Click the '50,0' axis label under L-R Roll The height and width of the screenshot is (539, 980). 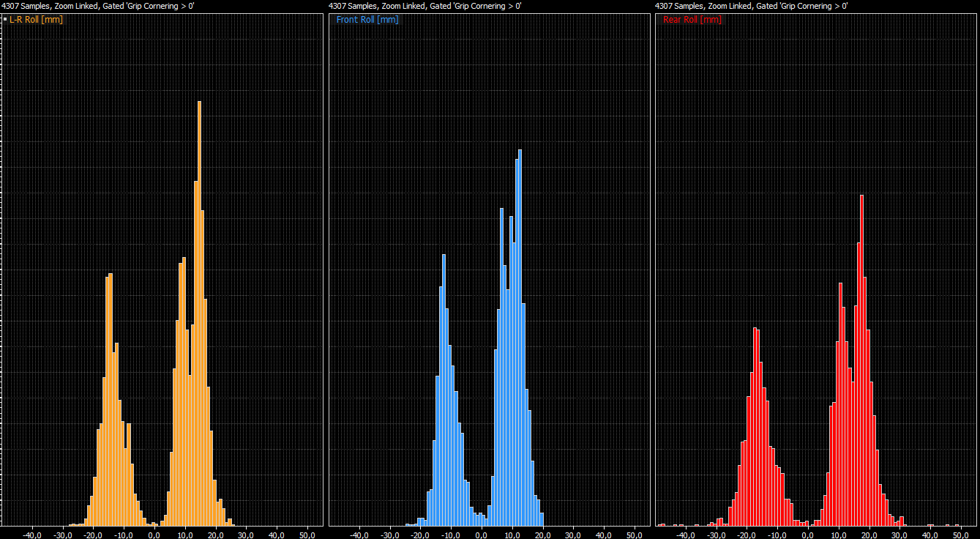pyautogui.click(x=308, y=535)
